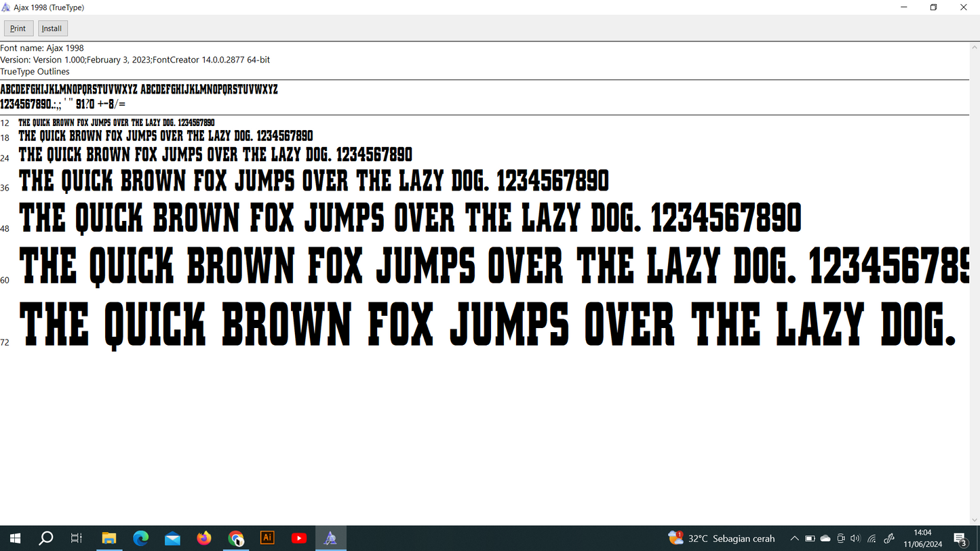Viewport: 980px width, 551px height.
Task: Open the weather widget showing 32°C
Action: pyautogui.click(x=722, y=538)
